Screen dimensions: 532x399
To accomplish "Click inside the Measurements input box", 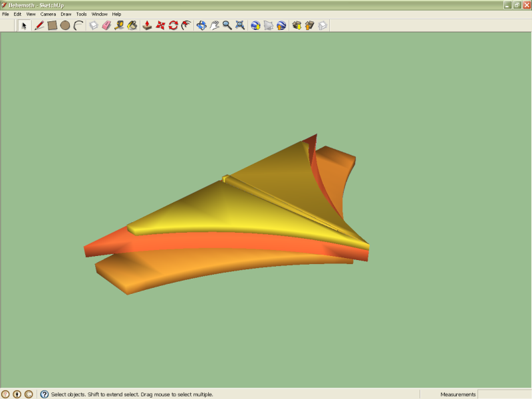I will pos(504,394).
